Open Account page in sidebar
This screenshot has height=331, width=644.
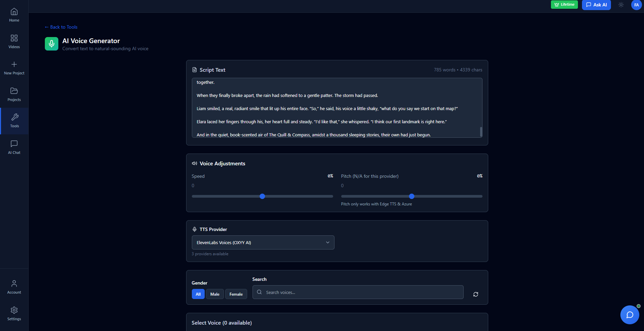14,287
